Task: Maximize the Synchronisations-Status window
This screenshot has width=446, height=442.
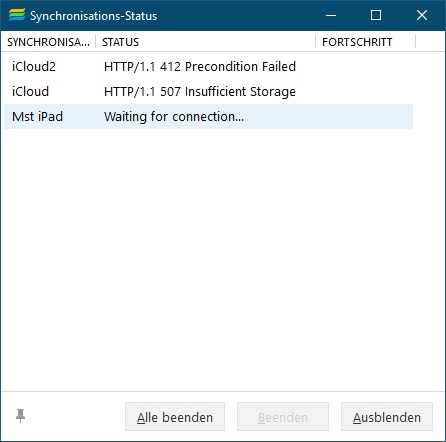Action: (376, 15)
